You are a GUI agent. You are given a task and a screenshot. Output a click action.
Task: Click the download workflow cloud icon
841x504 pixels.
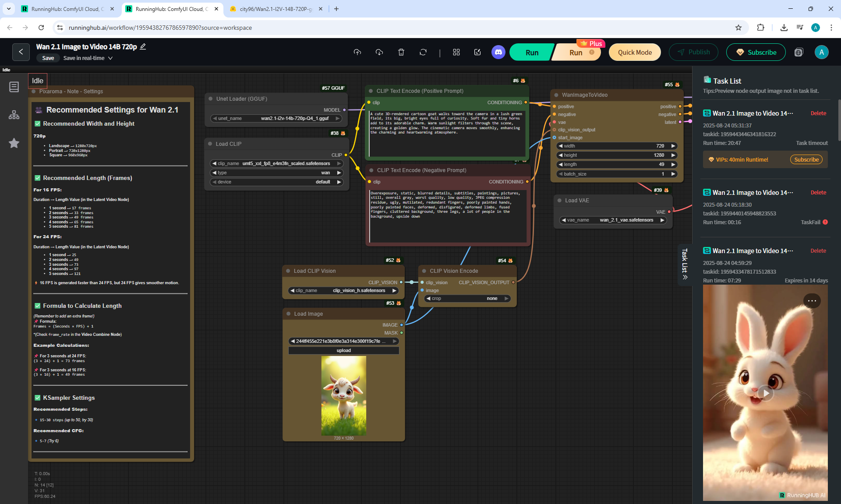coord(379,52)
